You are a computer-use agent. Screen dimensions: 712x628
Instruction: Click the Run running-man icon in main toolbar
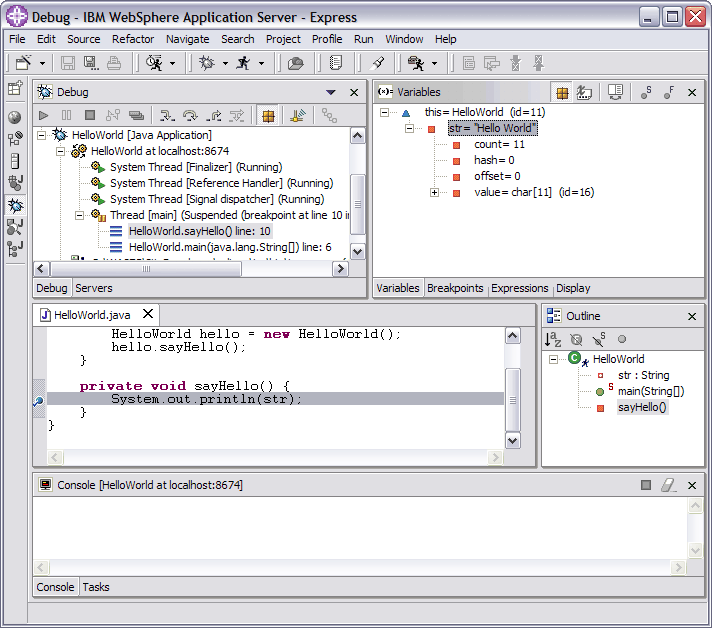click(x=243, y=63)
